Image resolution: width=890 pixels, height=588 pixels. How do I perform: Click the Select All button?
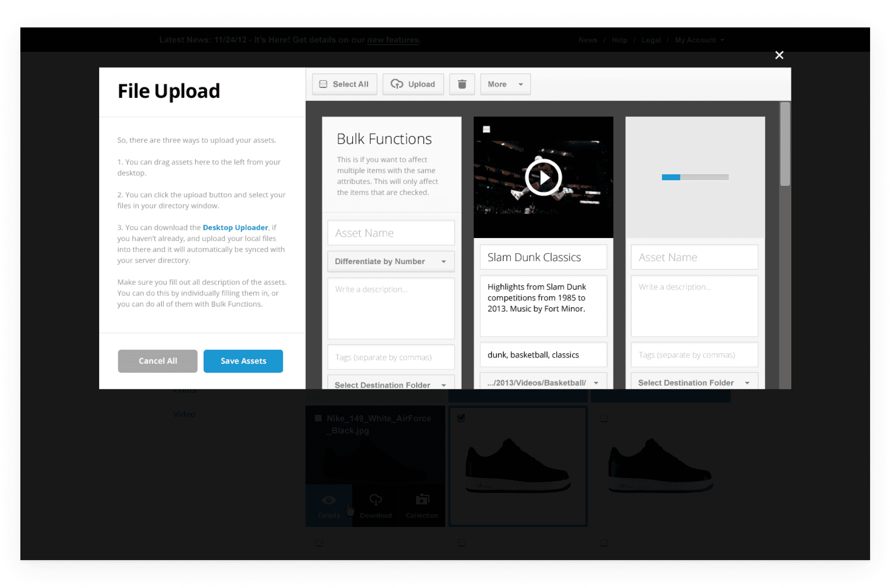344,84
